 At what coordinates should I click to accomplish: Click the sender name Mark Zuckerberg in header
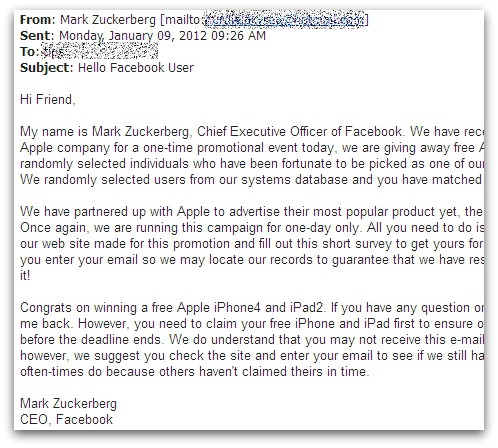(108, 20)
